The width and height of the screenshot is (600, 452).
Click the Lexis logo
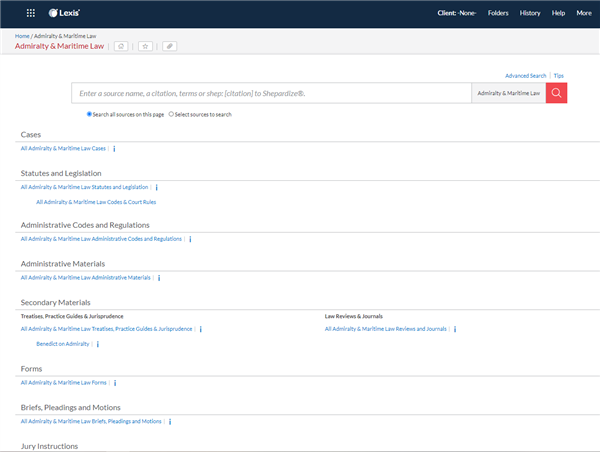[64, 13]
